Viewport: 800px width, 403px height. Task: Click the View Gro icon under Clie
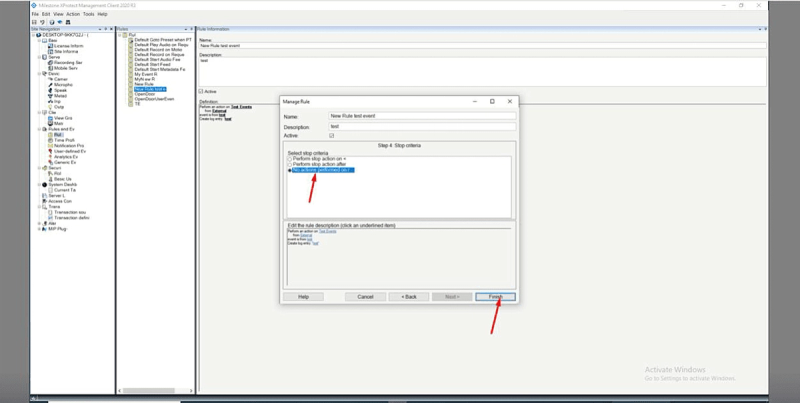pos(51,118)
